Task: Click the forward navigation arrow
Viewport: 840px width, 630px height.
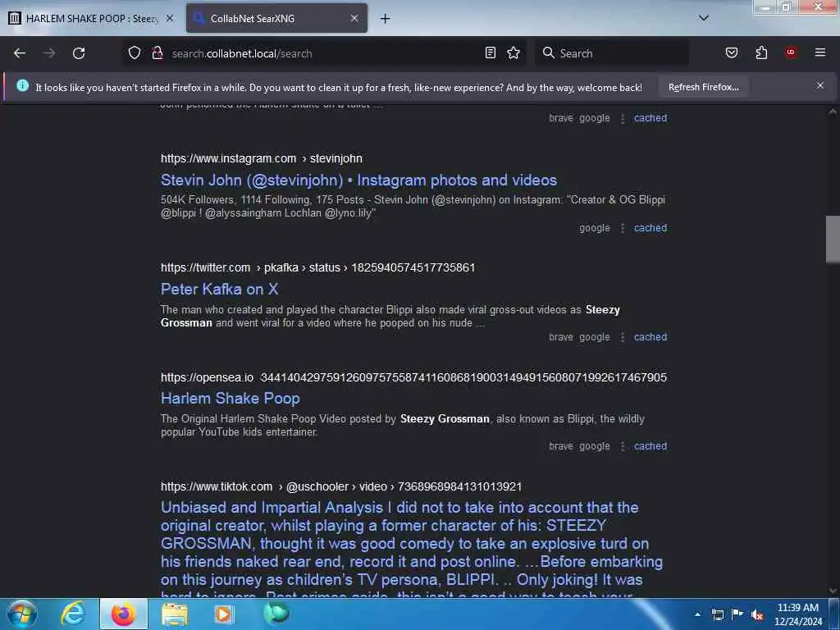Action: pos(49,53)
